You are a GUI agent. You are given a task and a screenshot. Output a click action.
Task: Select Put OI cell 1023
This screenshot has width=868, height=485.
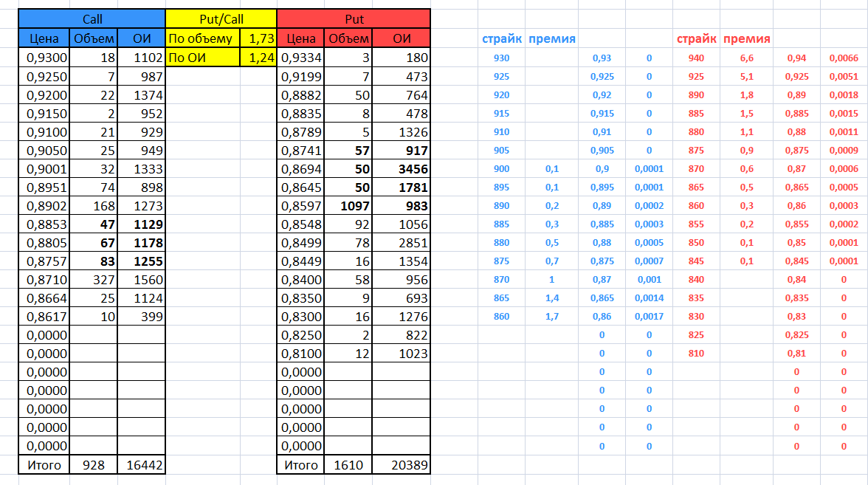(x=402, y=354)
